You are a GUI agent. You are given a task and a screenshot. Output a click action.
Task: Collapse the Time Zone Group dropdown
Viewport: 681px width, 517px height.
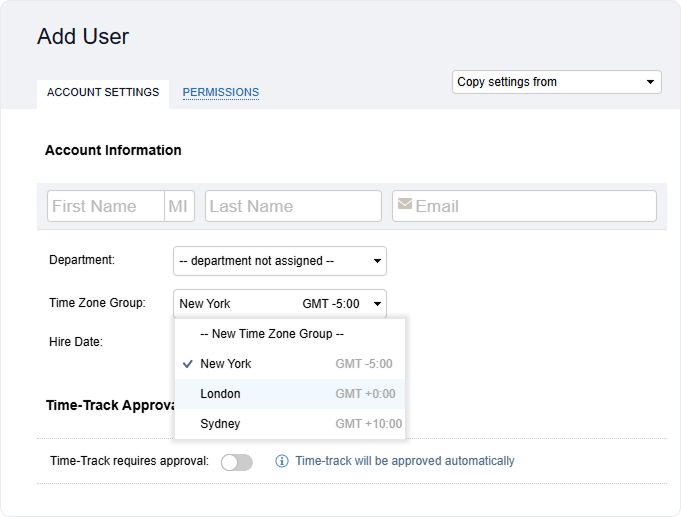279,304
